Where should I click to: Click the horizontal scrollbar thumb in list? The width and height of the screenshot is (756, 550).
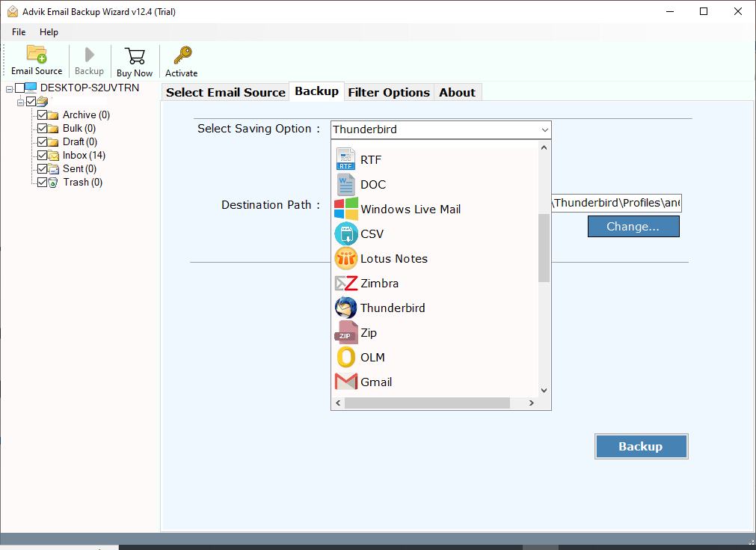(x=427, y=403)
